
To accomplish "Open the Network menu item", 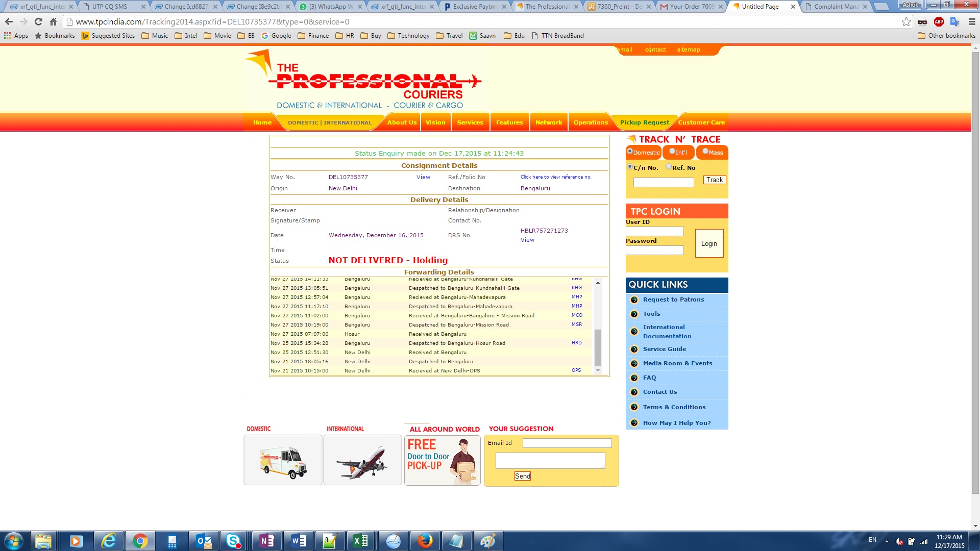I will pos(549,122).
